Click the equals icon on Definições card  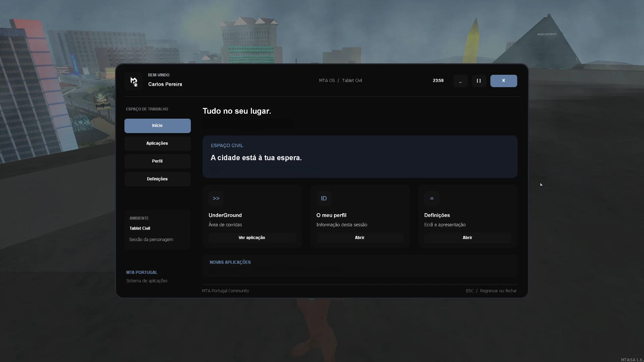pos(432,198)
